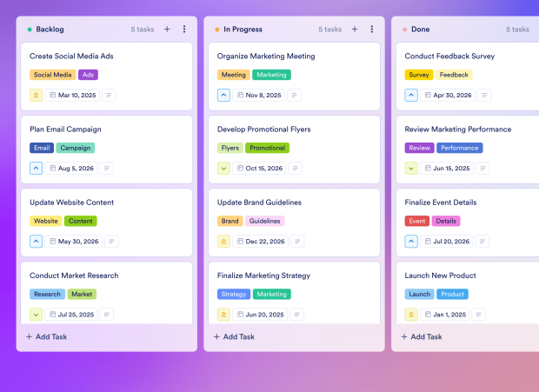Viewport: 539px width, 392px height.
Task: Click the plus icon in In Progress header
Action: click(x=355, y=30)
